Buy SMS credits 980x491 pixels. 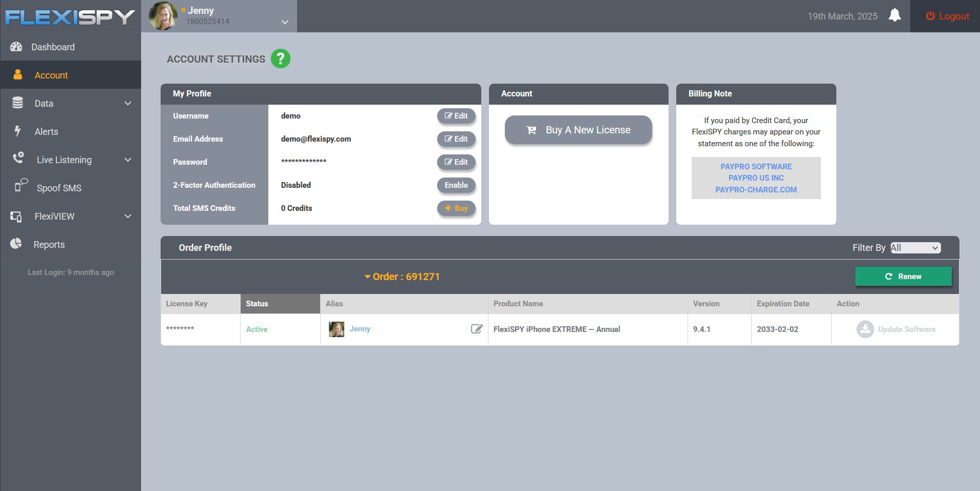click(x=456, y=208)
